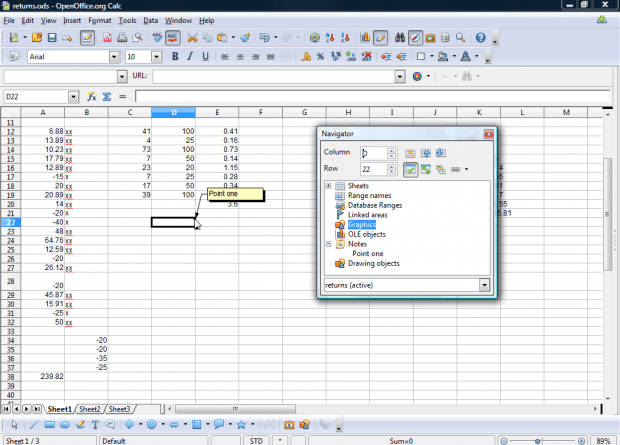Toggle AutoSpellcheck in toolbar
Image resolution: width=620 pixels, height=445 pixels.
click(x=172, y=38)
